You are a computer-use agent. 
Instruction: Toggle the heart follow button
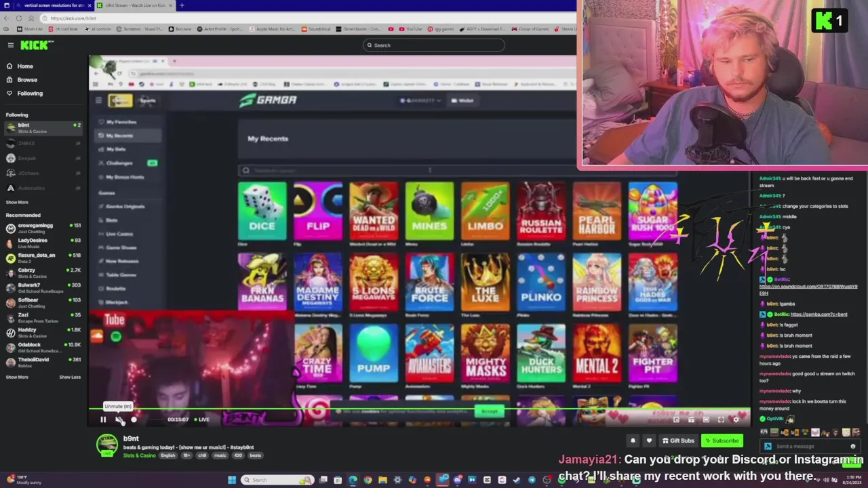pos(649,441)
